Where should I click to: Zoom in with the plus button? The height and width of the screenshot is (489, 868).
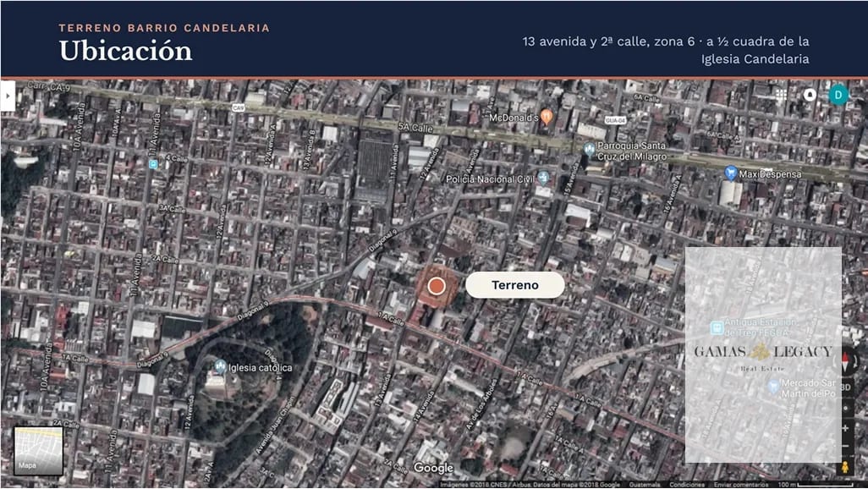click(x=846, y=428)
